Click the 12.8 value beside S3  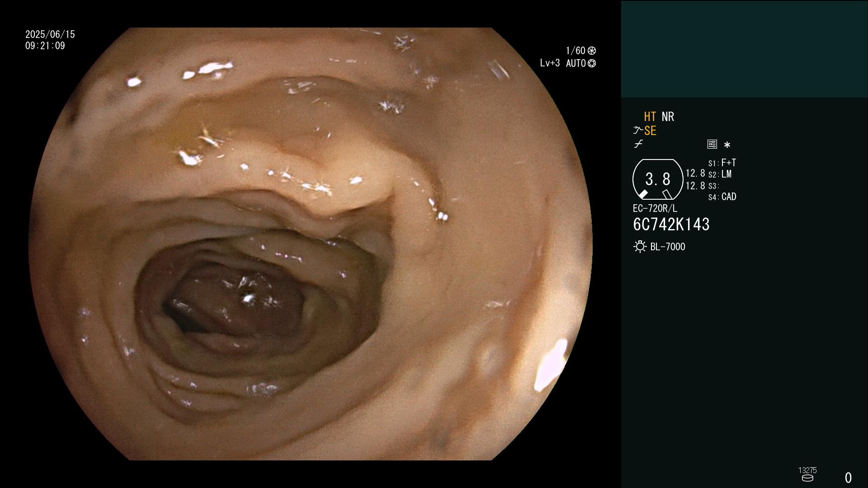coord(695,185)
